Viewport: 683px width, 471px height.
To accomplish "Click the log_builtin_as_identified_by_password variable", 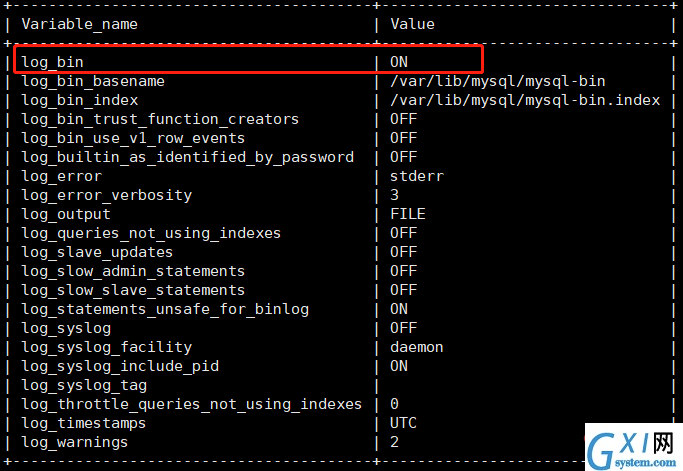I will pos(188,157).
